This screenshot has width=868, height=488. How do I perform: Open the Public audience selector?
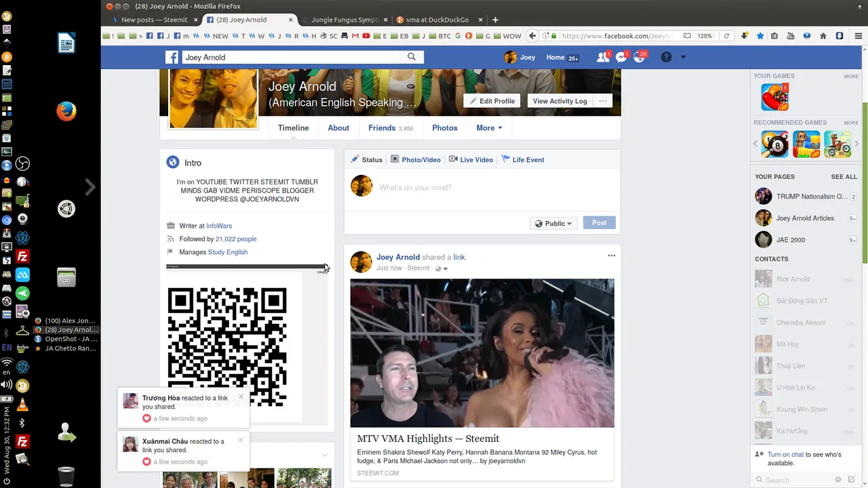tap(553, 223)
